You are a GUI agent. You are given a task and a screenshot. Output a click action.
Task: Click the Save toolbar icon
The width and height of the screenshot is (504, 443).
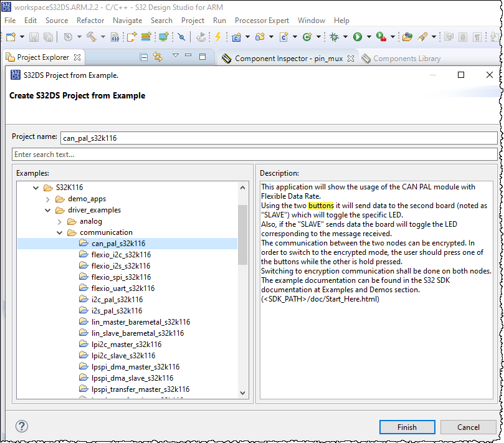(34, 37)
